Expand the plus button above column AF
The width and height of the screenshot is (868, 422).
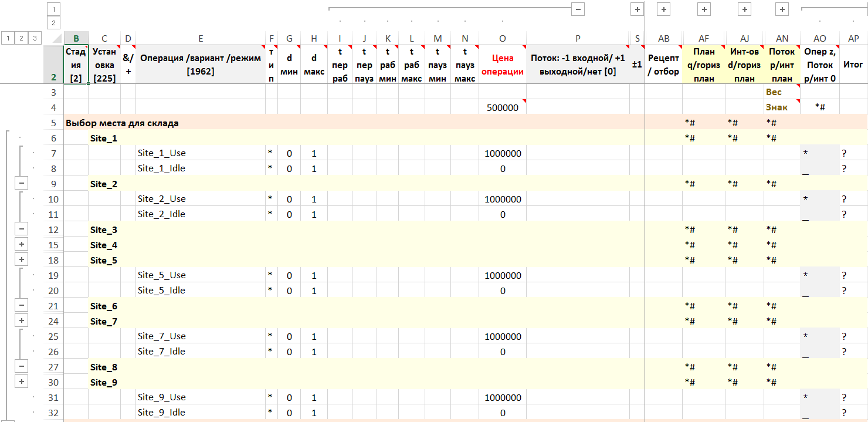(704, 9)
